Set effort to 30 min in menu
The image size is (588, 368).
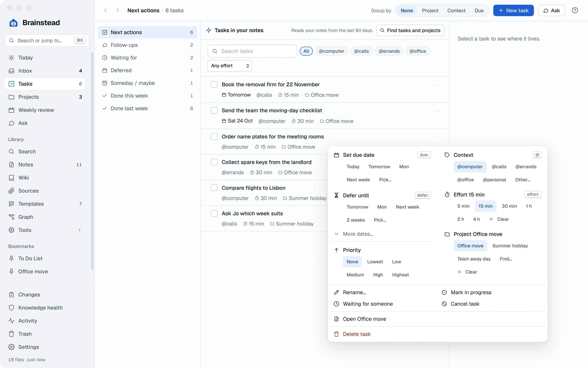click(509, 206)
